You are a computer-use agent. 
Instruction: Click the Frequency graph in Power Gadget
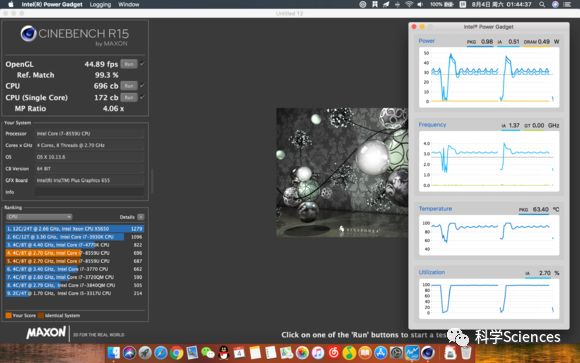[x=489, y=161]
